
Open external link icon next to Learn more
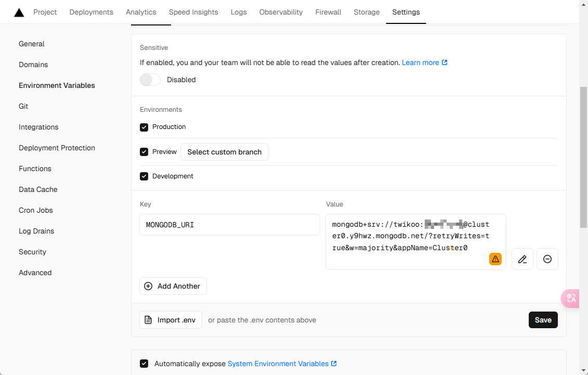(445, 62)
